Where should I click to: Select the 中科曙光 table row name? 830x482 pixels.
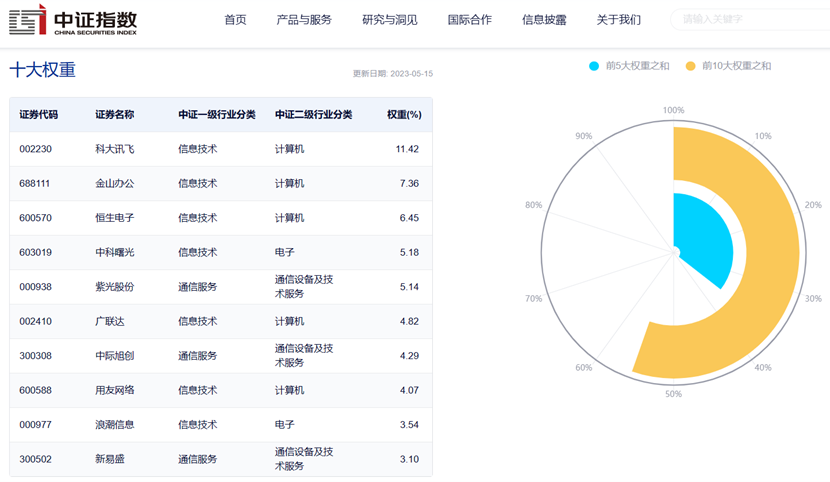pos(115,252)
